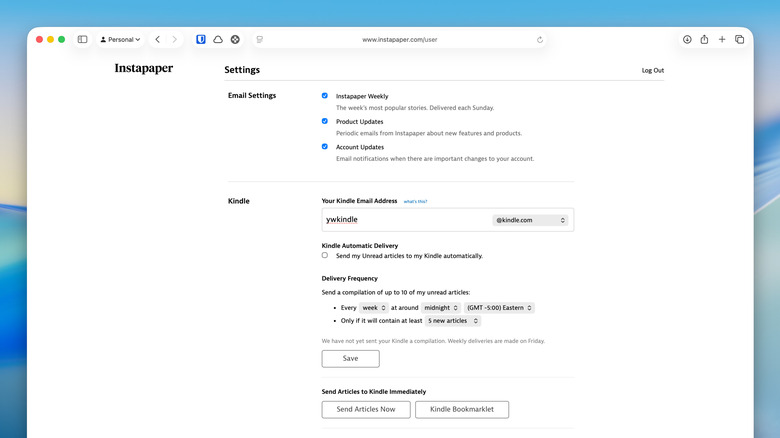This screenshot has height=438, width=780.
Task: Expand the delivery time 'midnight' dropdown
Action: (x=441, y=308)
